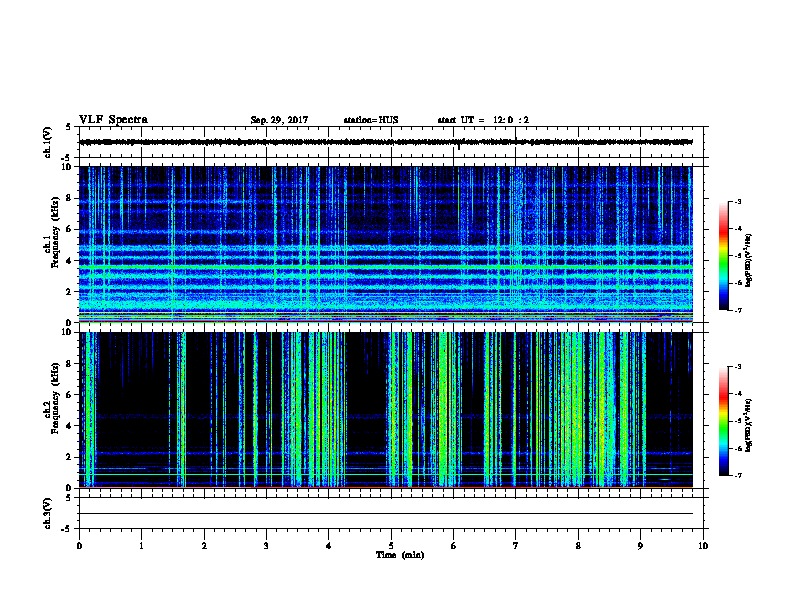Image resolution: width=792 pixels, height=612 pixels.
Task: Click the ch.1 voltage waveform trace
Action: click(x=386, y=142)
